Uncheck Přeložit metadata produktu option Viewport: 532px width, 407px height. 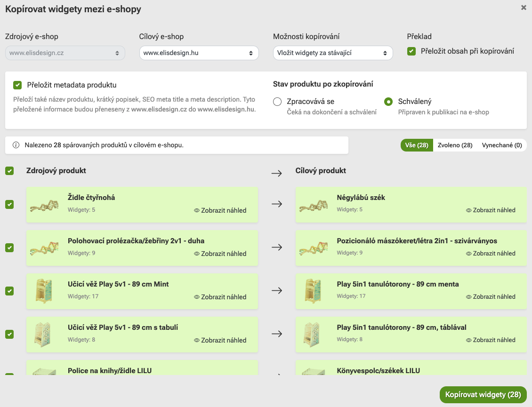[17, 85]
